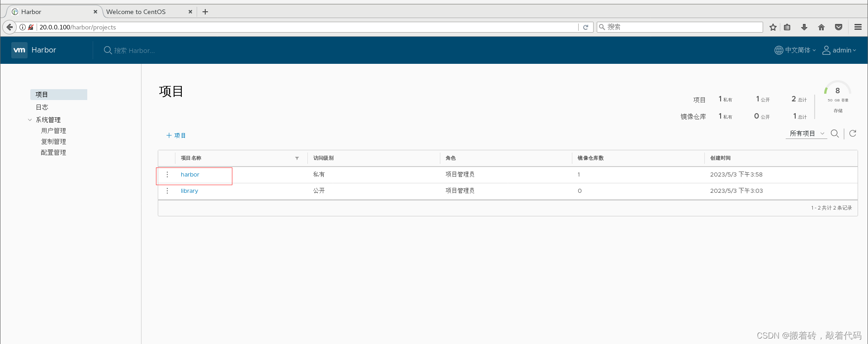Click the 1-2共计2条记录 pagination text
868x344 pixels.
(831, 208)
